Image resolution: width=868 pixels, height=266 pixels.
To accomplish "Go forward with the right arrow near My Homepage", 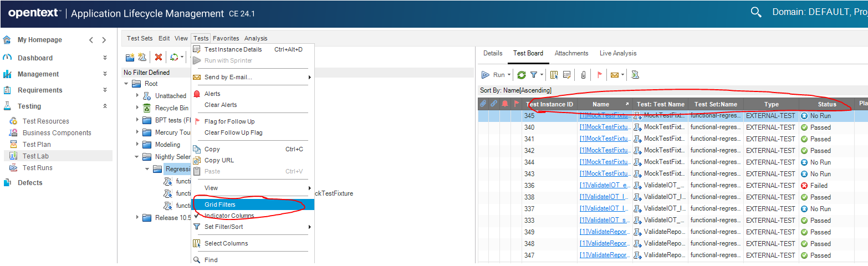I will coord(104,40).
